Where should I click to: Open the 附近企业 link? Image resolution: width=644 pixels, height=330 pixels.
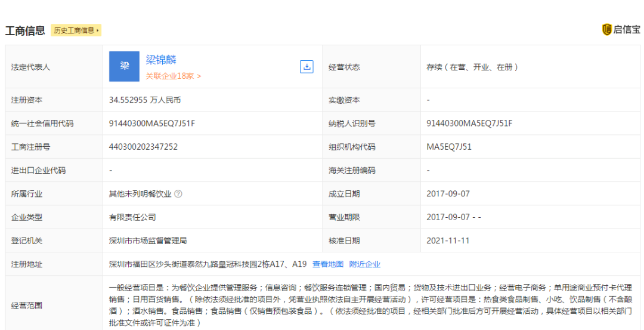[x=364, y=264]
